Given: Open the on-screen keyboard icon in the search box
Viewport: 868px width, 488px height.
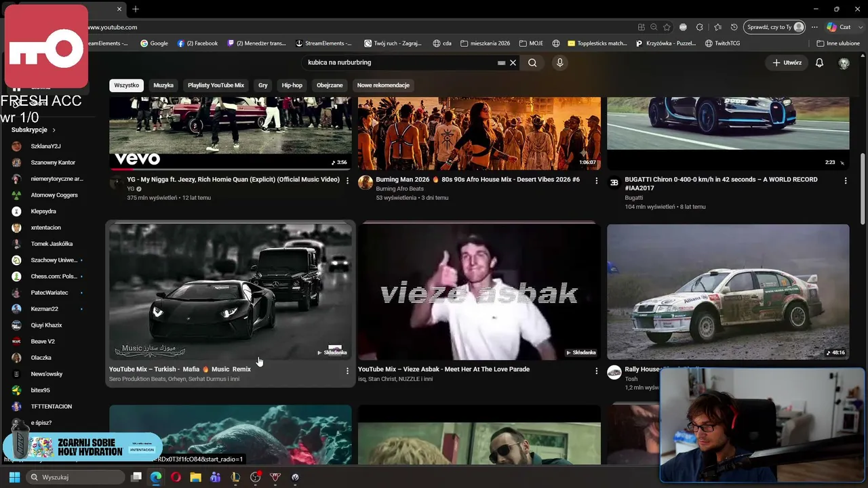Looking at the screenshot, I should point(501,62).
